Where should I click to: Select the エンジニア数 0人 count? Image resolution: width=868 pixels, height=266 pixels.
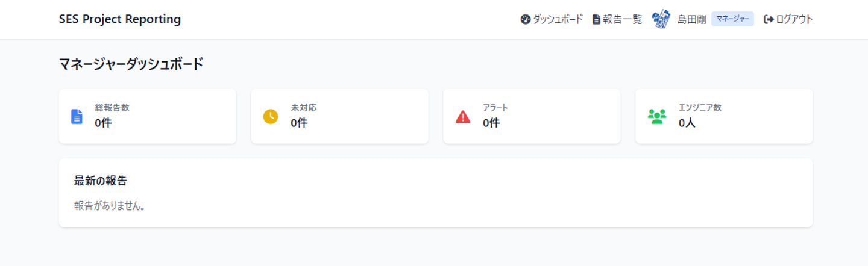[687, 123]
